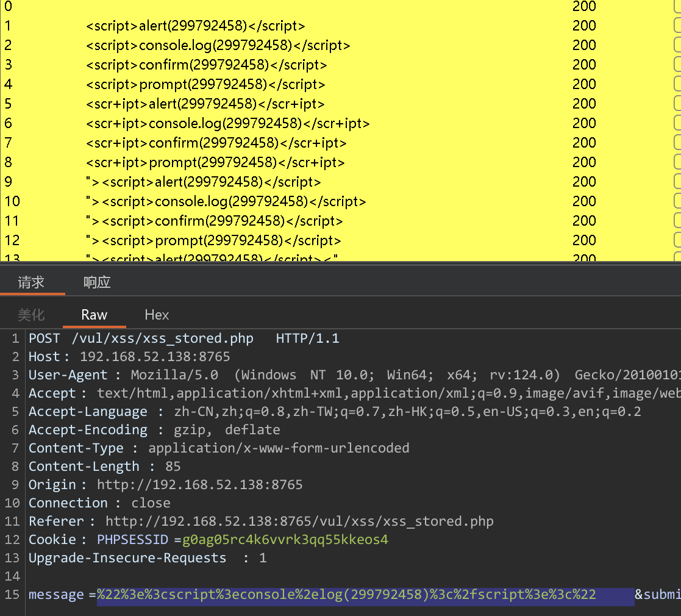Click Content-Type value application/x-www-form-urlencoded
This screenshot has height=616, width=681.
point(279,448)
